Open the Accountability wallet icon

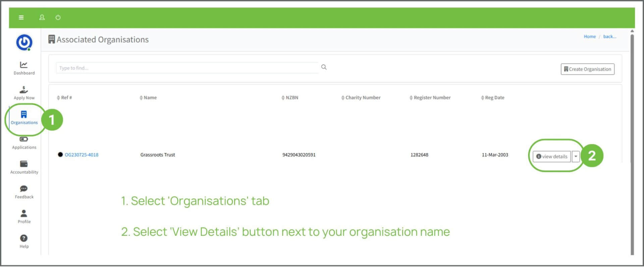pyautogui.click(x=24, y=164)
